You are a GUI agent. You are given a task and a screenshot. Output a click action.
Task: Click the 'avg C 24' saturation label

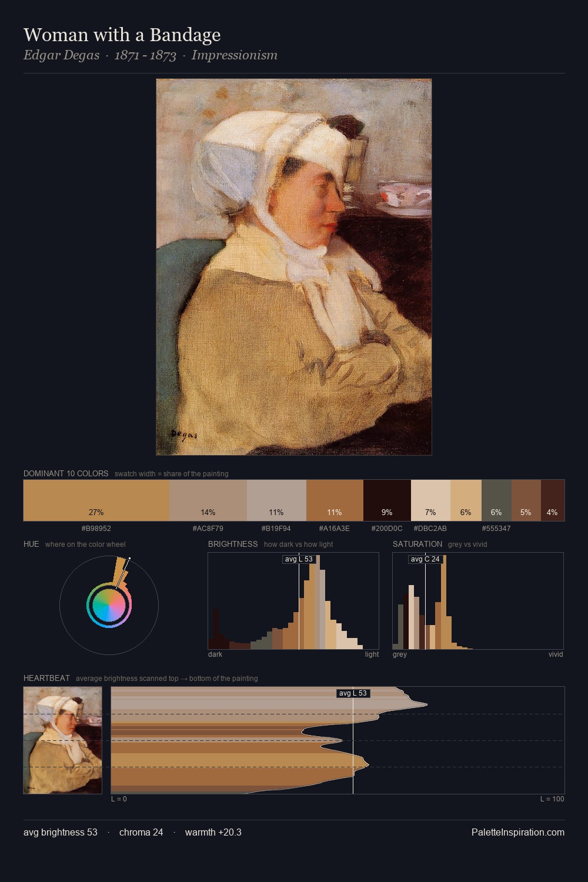425,559
